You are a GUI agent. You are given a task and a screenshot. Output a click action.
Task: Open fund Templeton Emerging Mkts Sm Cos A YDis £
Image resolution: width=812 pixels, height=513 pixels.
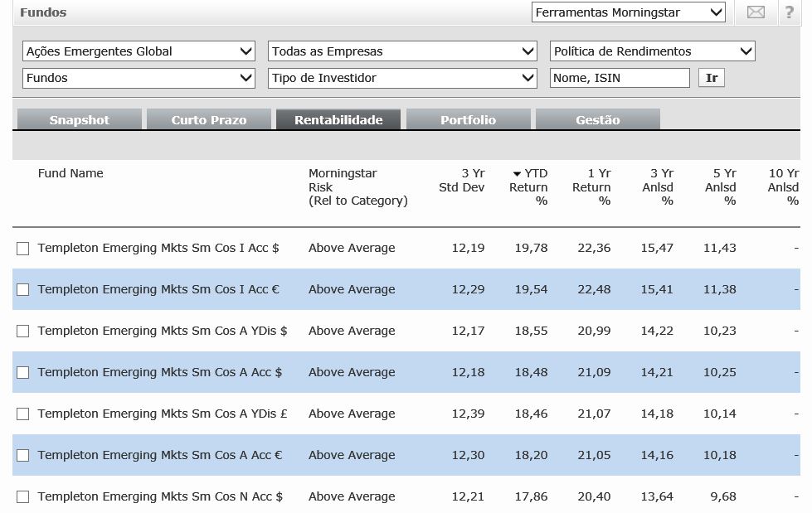pos(163,414)
